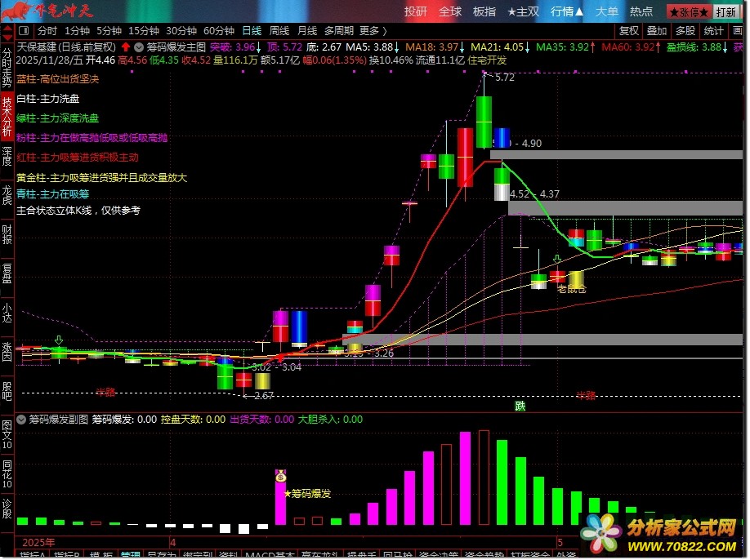Open the 投研 menu
The width and height of the screenshot is (750, 560).
415,11
